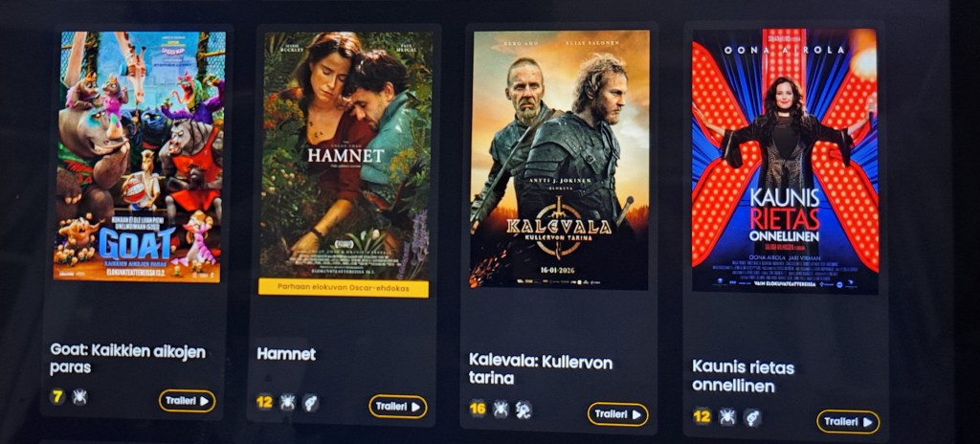Open the Hamnet movie title link
This screenshot has height=444, width=980.
click(x=286, y=354)
